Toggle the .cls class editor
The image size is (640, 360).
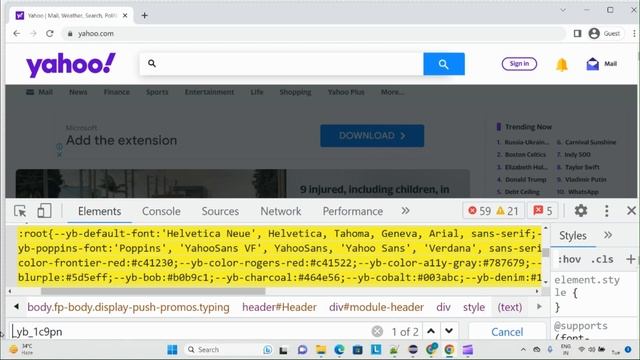(602, 259)
